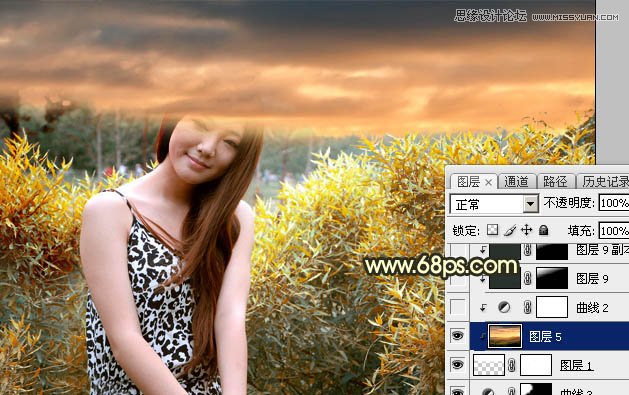Toggle lock position move icon
Viewport: 629px width, 395px height.
[x=526, y=230]
